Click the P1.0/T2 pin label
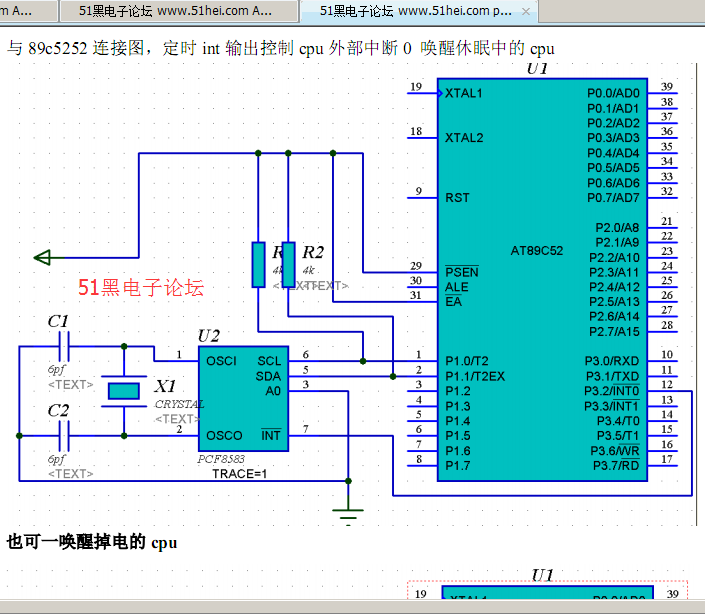The height and width of the screenshot is (614, 705). coord(467,361)
